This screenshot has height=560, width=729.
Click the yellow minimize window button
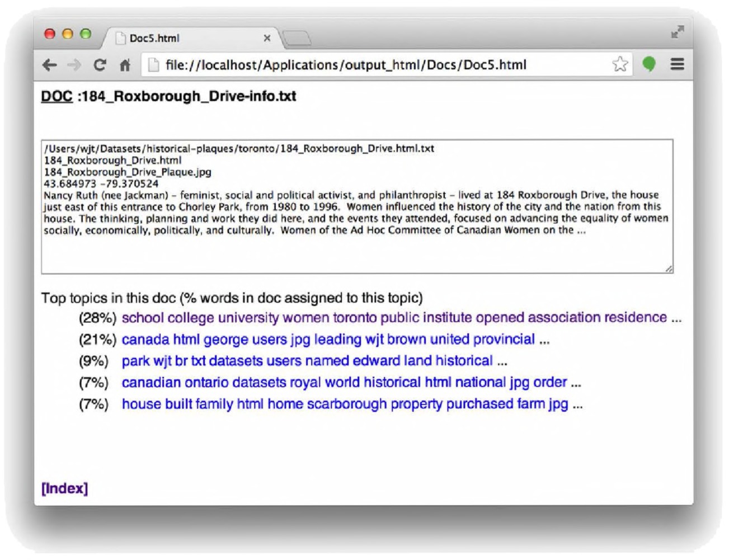click(x=68, y=34)
